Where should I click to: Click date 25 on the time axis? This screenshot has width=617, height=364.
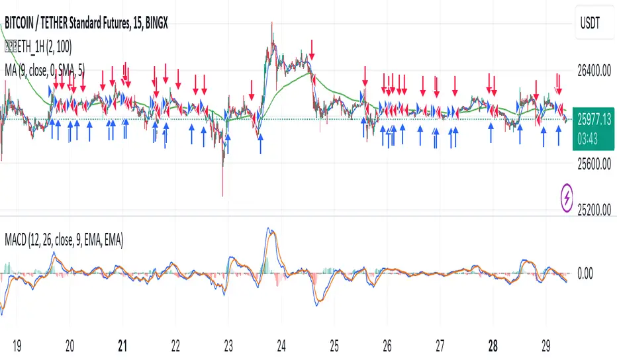pyautogui.click(x=334, y=346)
